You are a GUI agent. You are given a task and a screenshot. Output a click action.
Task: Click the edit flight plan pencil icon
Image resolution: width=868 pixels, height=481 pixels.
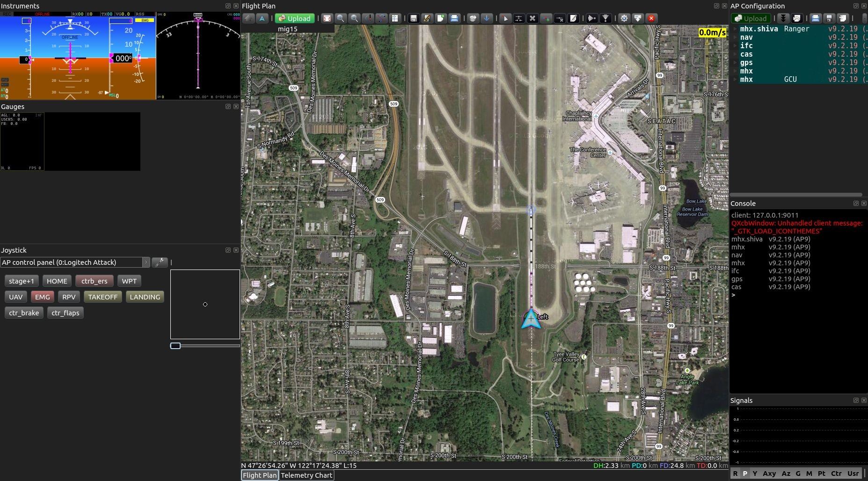pos(427,18)
